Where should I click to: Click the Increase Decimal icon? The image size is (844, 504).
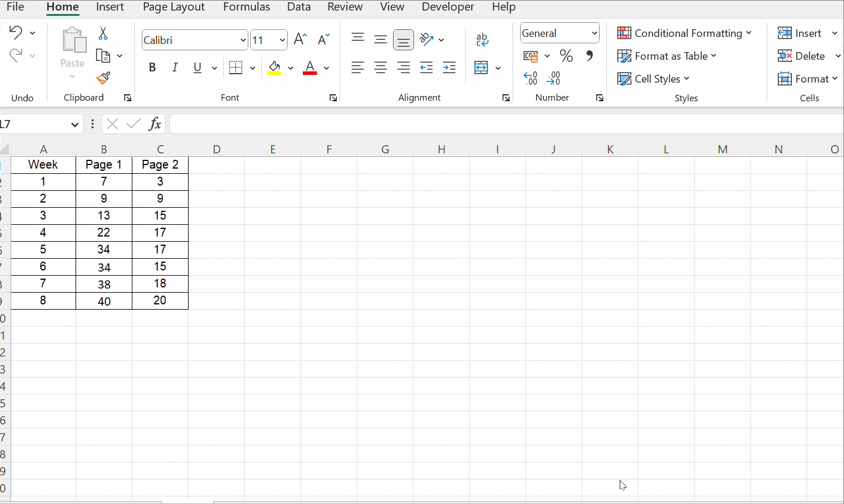coord(531,78)
